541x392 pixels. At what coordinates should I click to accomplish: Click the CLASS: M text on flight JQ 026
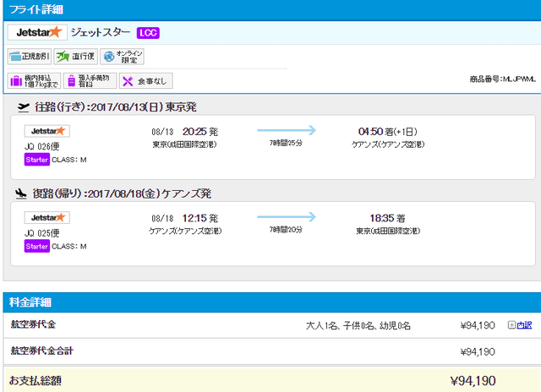(x=69, y=160)
